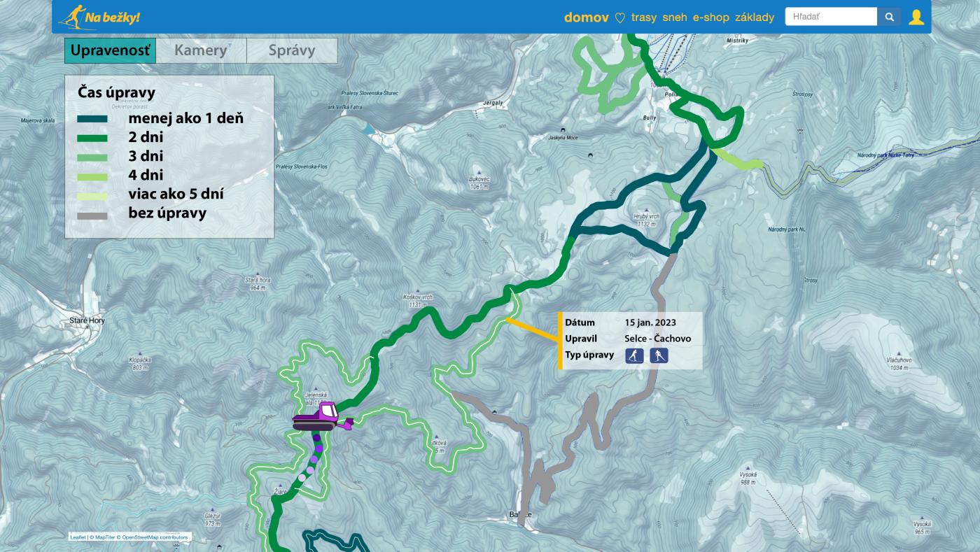This screenshot has height=552, width=980.
Task: Click 'Selce - Čachovo' text in popup
Action: coord(658,339)
